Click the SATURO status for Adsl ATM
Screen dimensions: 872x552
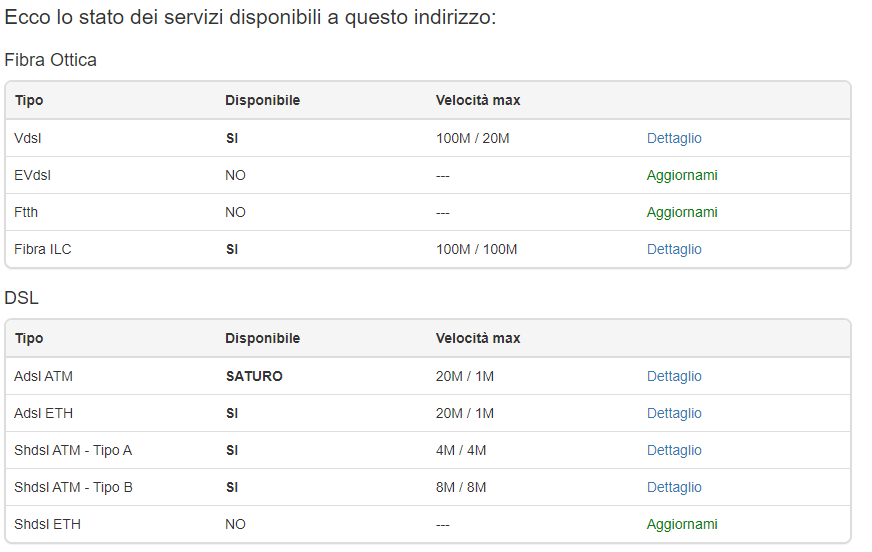coord(254,376)
